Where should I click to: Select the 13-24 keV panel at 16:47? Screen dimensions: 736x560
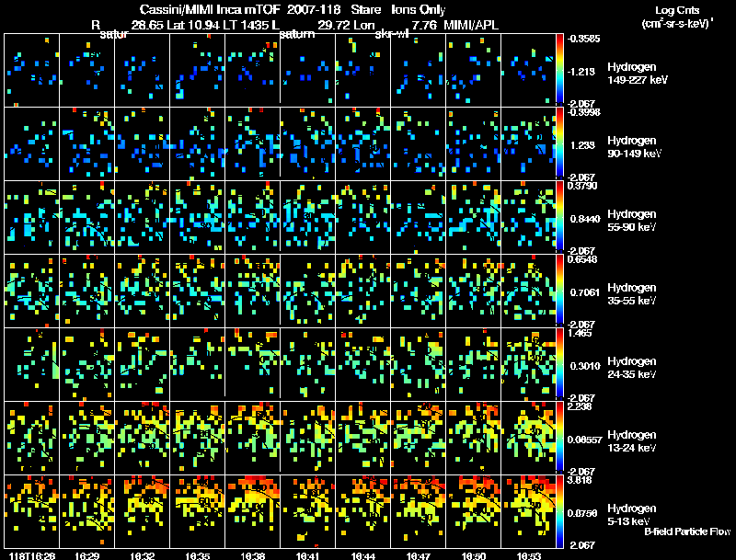point(419,438)
